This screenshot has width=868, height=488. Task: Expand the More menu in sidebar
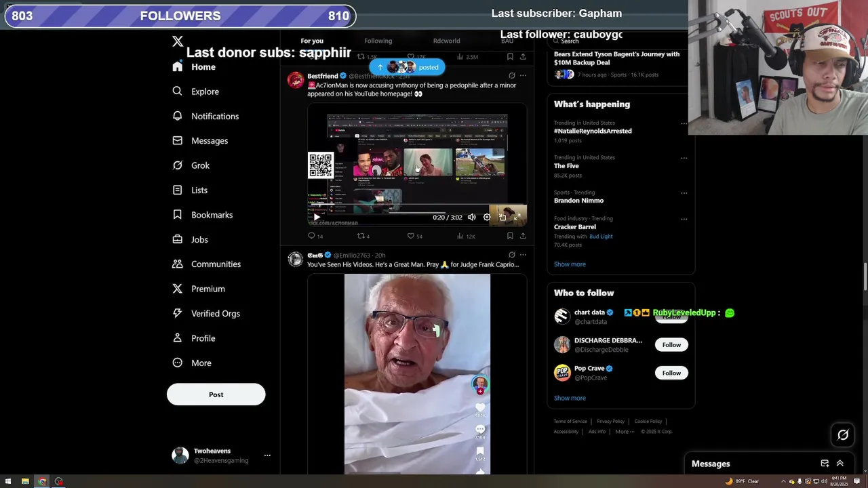(x=192, y=363)
